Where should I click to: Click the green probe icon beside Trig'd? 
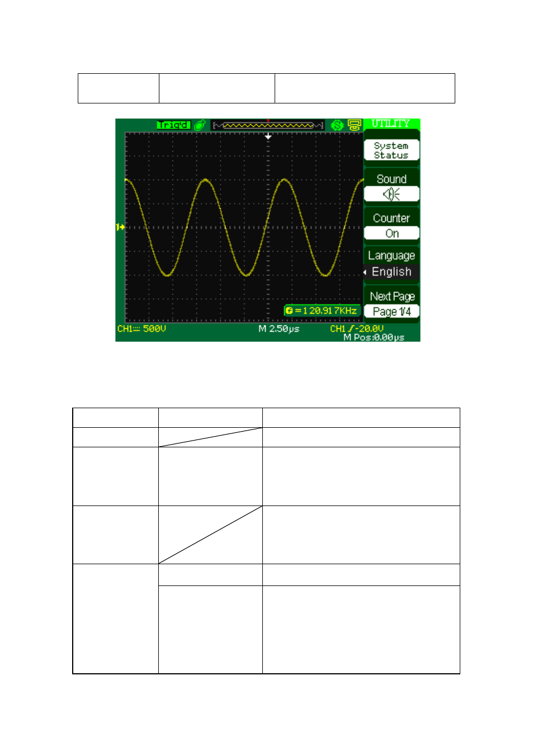200,125
